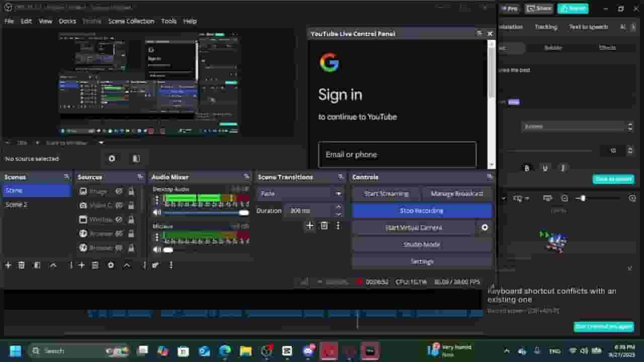This screenshot has width=644, height=362.
Task: Click Manage Broadcast button
Action: point(457,194)
